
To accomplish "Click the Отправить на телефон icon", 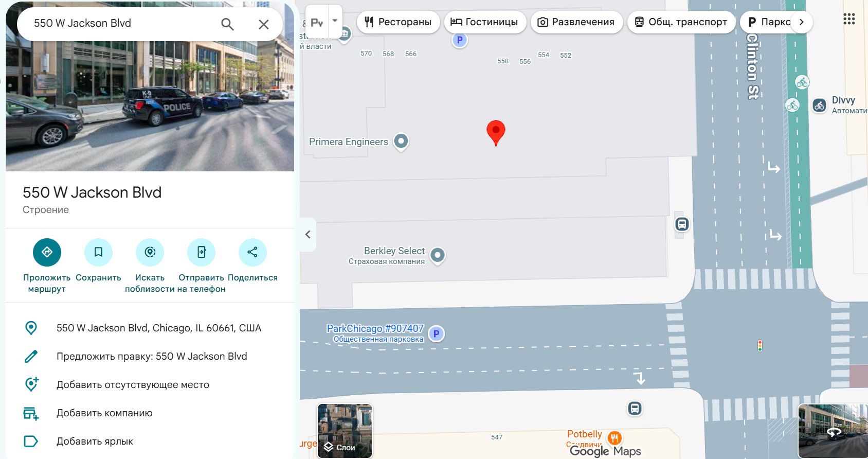I will tap(201, 252).
